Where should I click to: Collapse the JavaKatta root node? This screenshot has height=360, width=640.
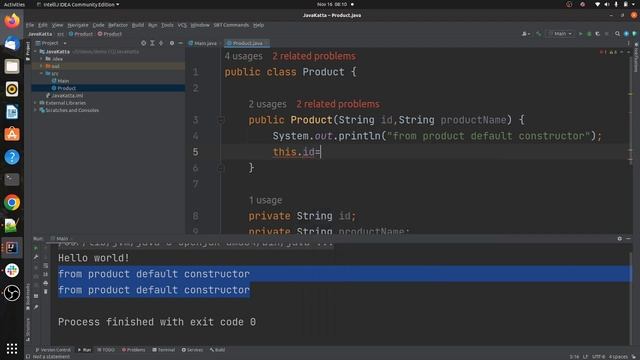pos(36,52)
